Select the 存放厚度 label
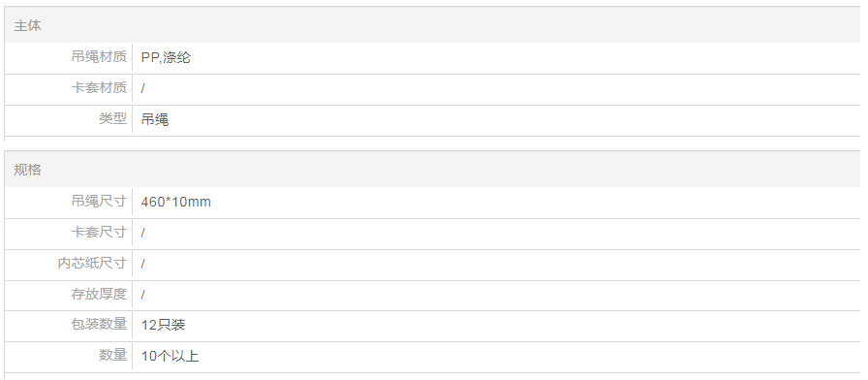The width and height of the screenshot is (868, 380). [x=99, y=294]
